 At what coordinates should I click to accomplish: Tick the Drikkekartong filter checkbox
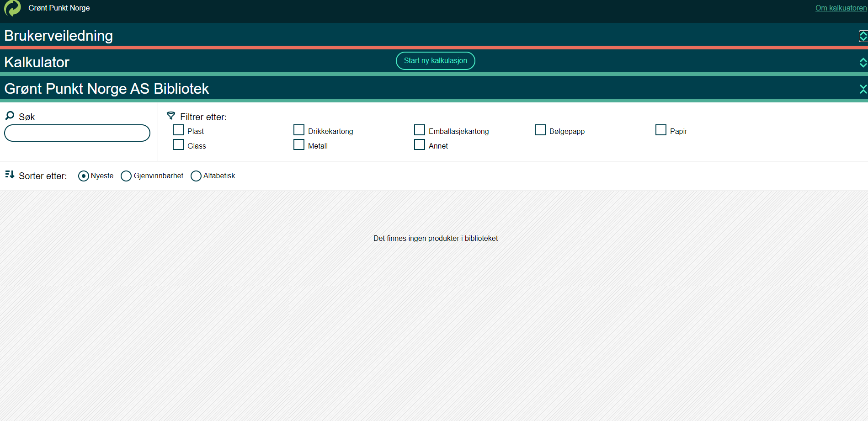click(x=299, y=130)
